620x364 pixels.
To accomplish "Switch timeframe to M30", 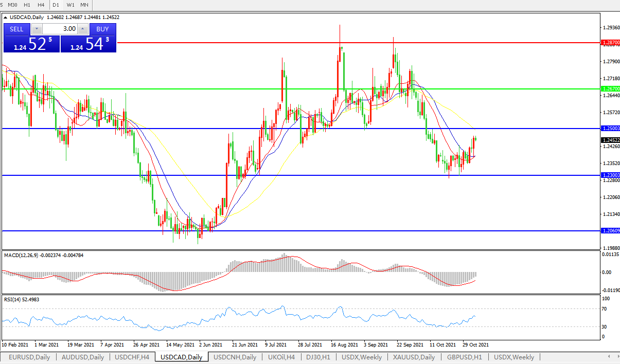I will (x=13, y=5).
